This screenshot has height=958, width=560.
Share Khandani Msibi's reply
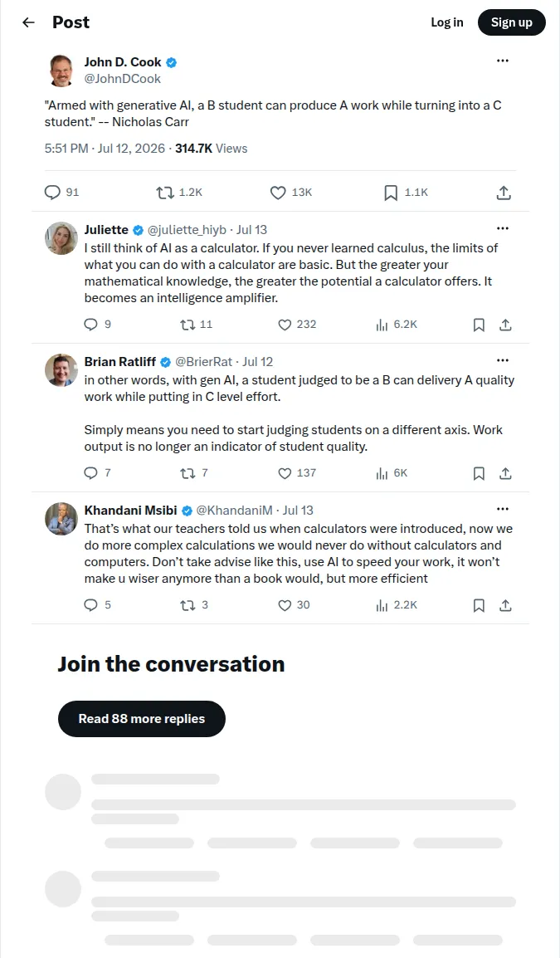click(505, 605)
